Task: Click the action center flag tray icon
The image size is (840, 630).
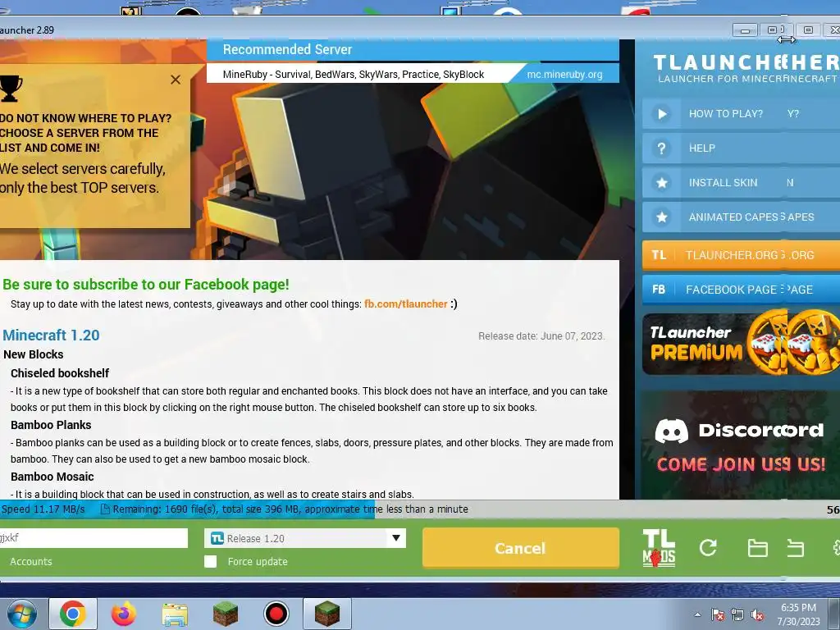Action: [717, 615]
